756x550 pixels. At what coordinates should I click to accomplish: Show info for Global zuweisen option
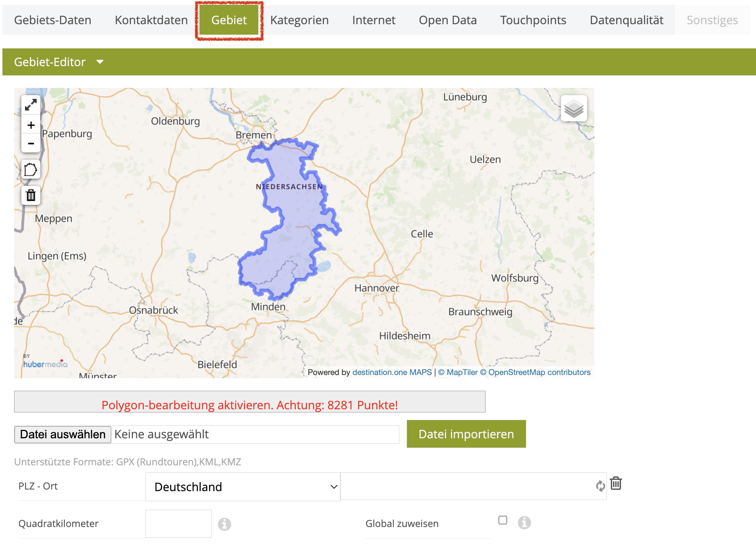524,523
